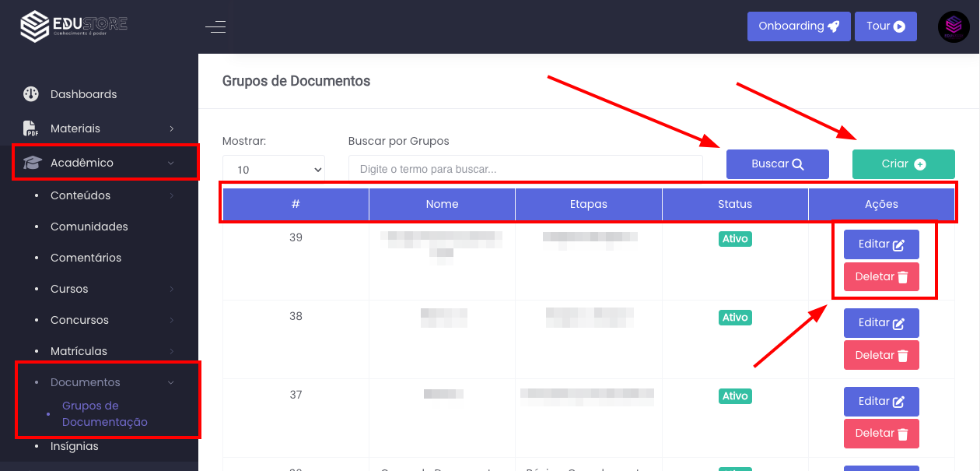Click the Ativo status badge of row 37

tap(734, 396)
